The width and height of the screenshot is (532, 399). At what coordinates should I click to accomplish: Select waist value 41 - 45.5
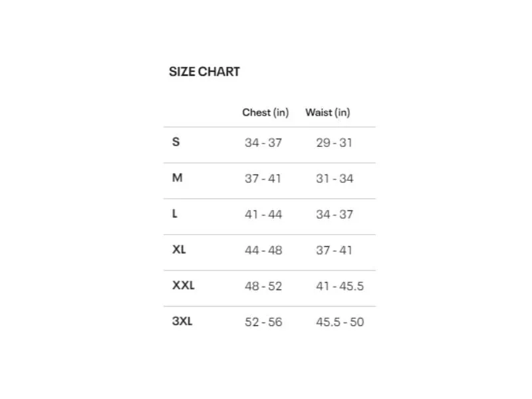[340, 287]
